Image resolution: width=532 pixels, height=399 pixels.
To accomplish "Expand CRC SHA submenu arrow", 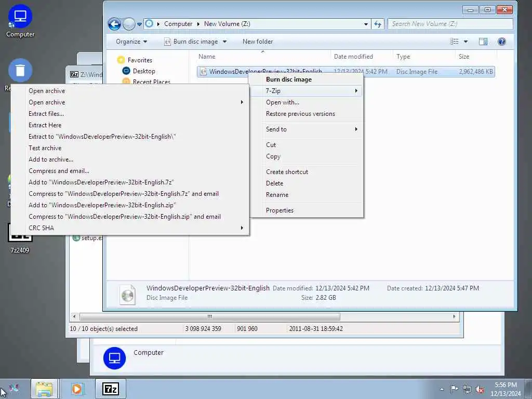I will click(242, 228).
